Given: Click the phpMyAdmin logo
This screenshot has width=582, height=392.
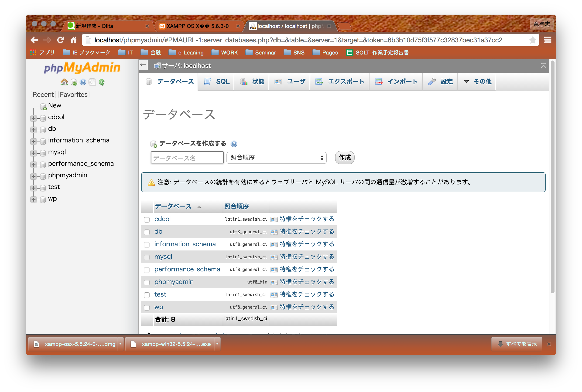Looking at the screenshot, I should coord(82,68).
